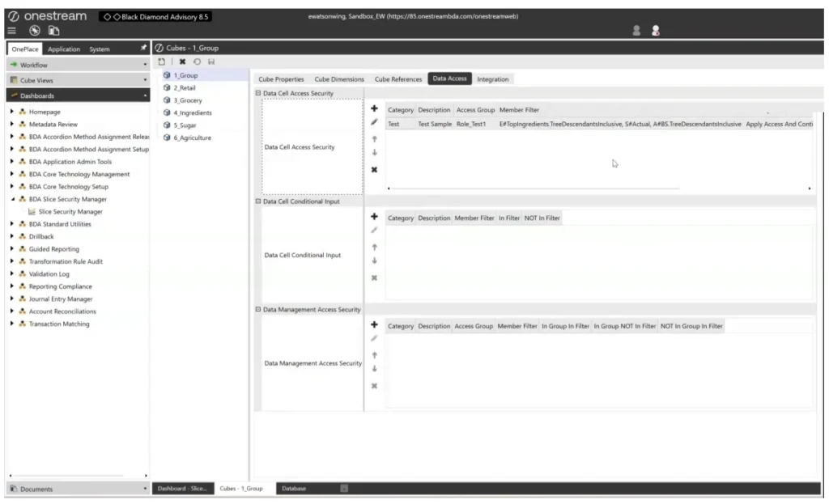Expand the Homepage dashboard node
Image resolution: width=829 pixels, height=504 pixels.
pyautogui.click(x=12, y=112)
